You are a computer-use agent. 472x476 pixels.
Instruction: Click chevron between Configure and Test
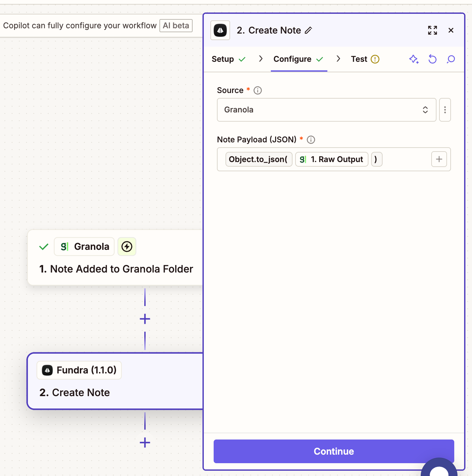pos(338,59)
